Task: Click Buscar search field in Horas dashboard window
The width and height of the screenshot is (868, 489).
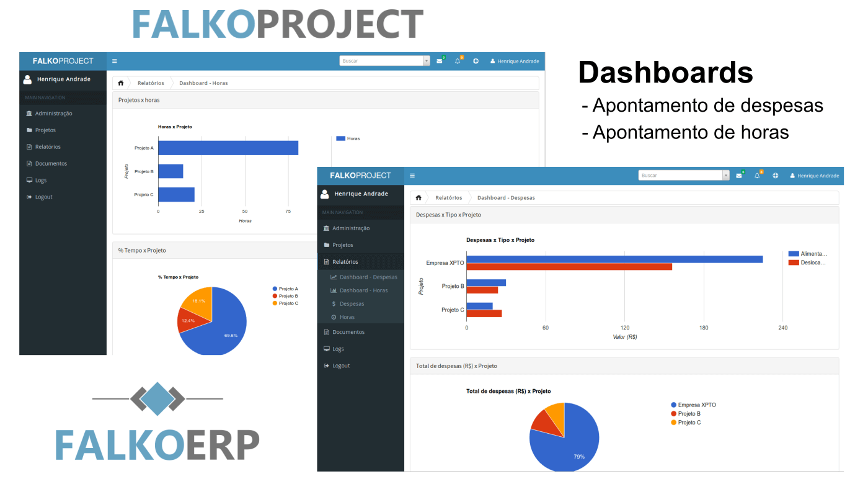Action: click(381, 61)
